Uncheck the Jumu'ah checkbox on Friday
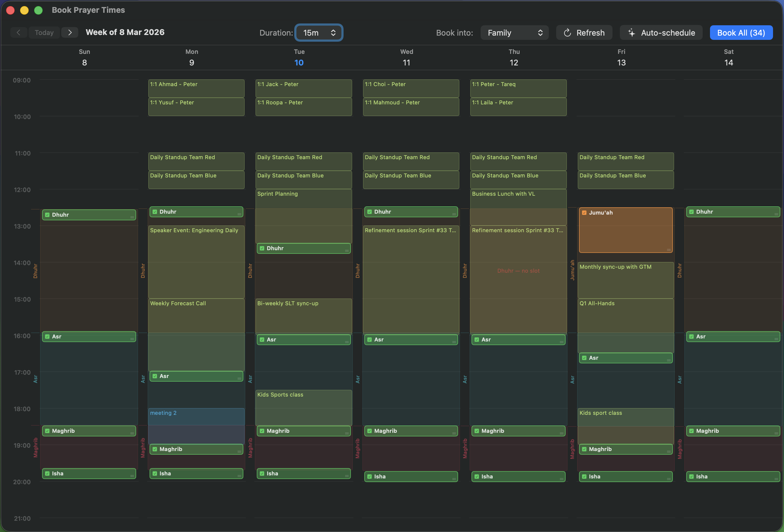784x532 pixels. point(584,212)
